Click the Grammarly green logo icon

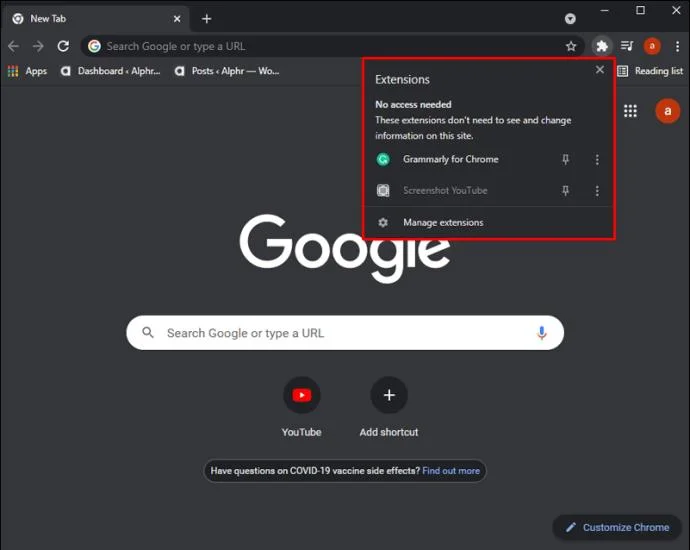point(383,159)
